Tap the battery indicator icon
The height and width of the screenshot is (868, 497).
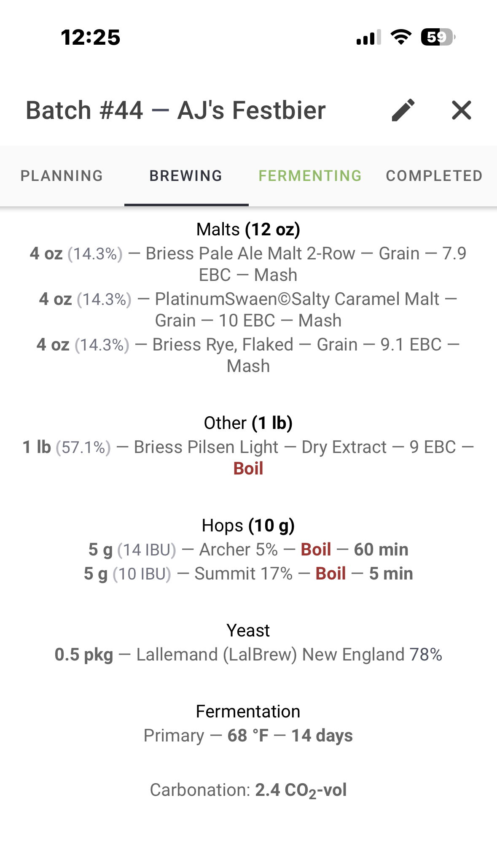[x=438, y=37]
